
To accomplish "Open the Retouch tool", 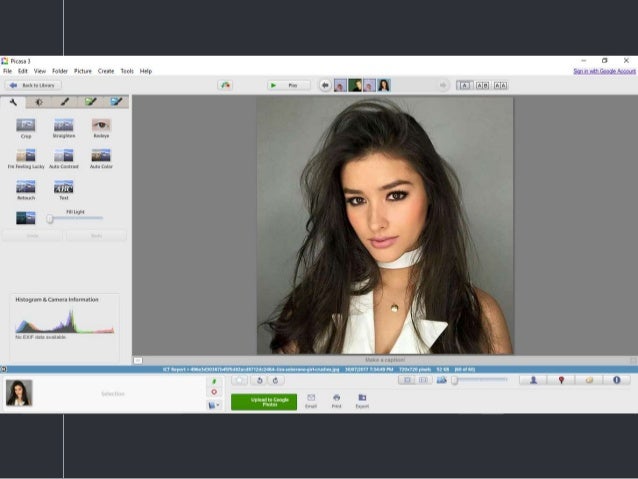I will (x=26, y=188).
